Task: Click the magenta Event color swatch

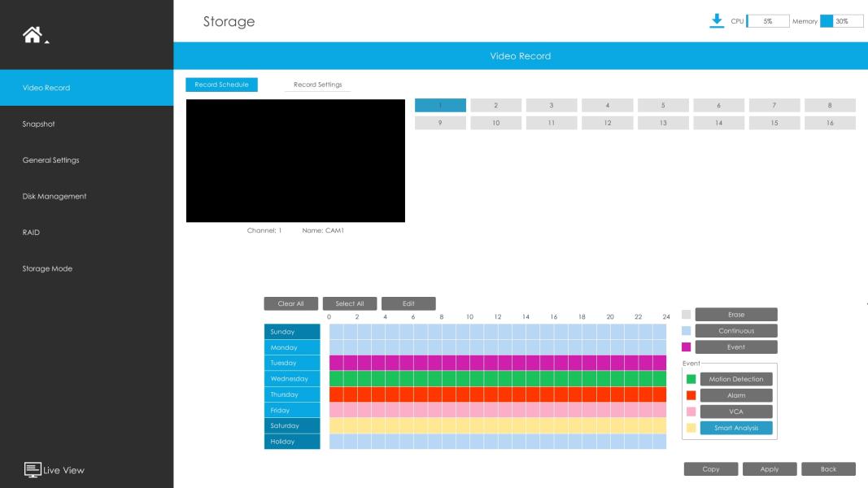Action: click(x=687, y=347)
